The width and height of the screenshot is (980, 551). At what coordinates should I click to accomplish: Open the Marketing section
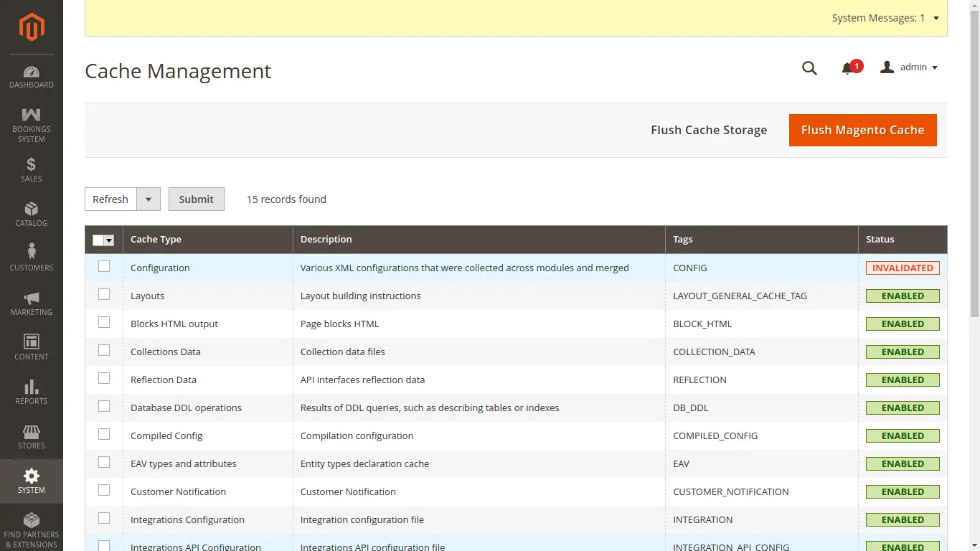tap(31, 302)
